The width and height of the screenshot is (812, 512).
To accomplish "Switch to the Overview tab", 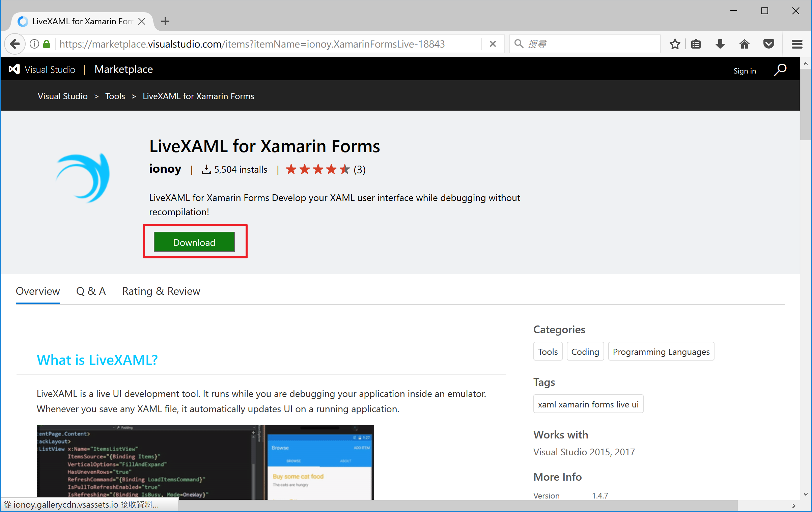I will pos(38,291).
